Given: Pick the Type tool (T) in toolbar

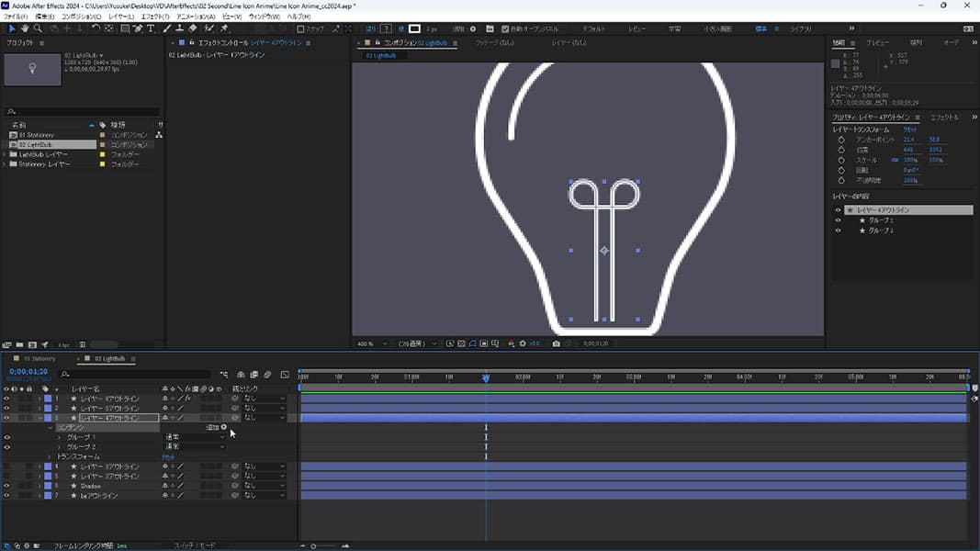Looking at the screenshot, I should 151,28.
